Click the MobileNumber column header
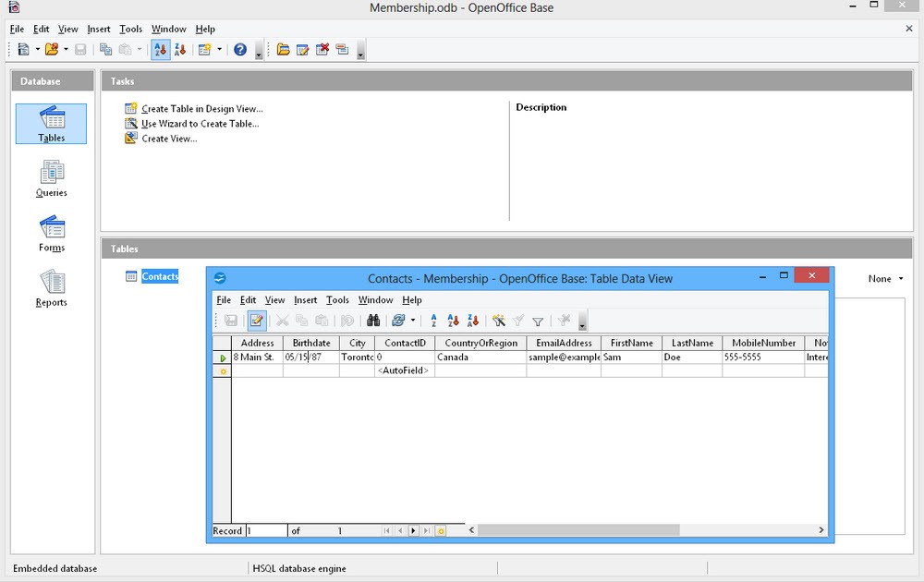The width and height of the screenshot is (924, 582). [x=764, y=343]
